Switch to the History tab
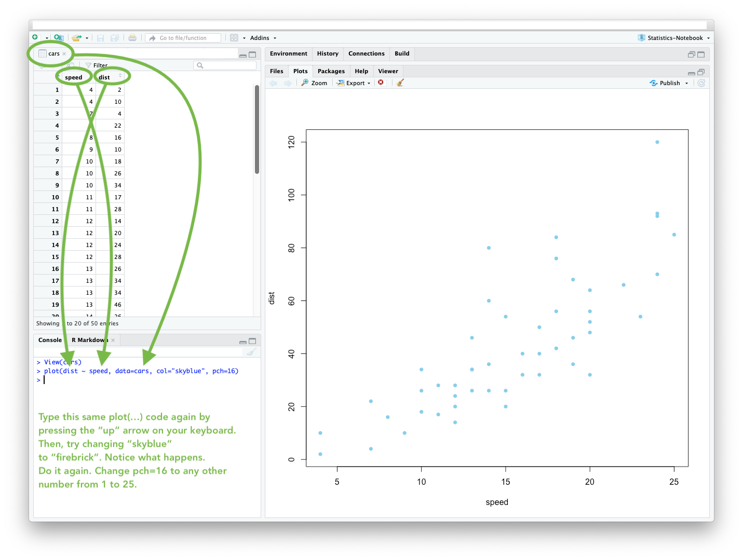 (x=328, y=53)
